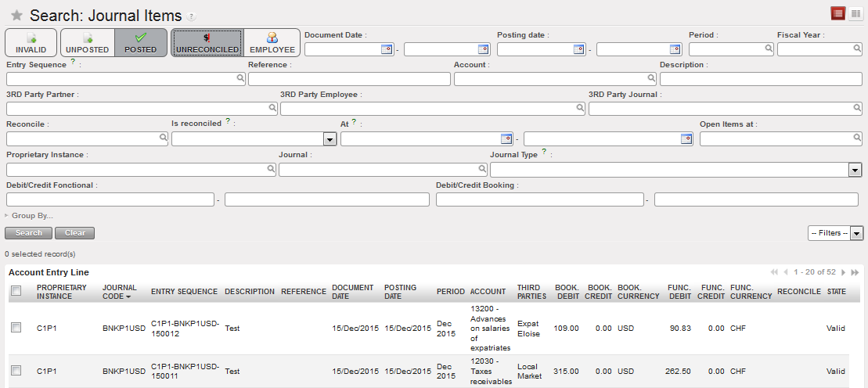
Task: Toggle the Unreconciled filter button
Action: click(x=207, y=42)
